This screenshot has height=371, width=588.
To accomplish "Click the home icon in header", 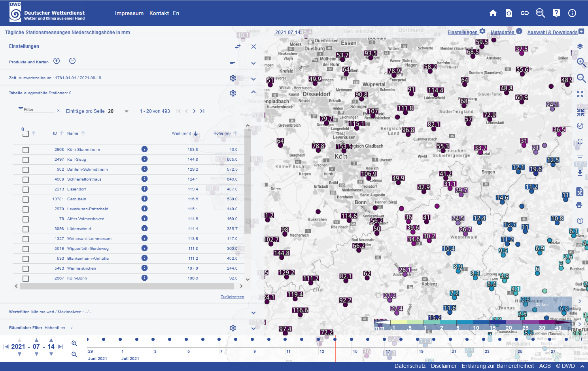I will tap(493, 13).
